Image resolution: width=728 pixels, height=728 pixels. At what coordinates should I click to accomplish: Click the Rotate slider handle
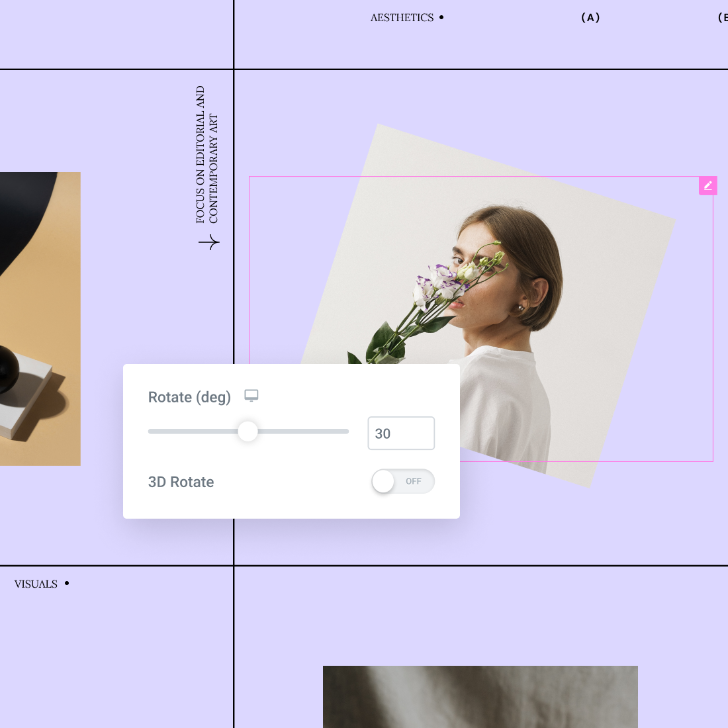pos(248,432)
